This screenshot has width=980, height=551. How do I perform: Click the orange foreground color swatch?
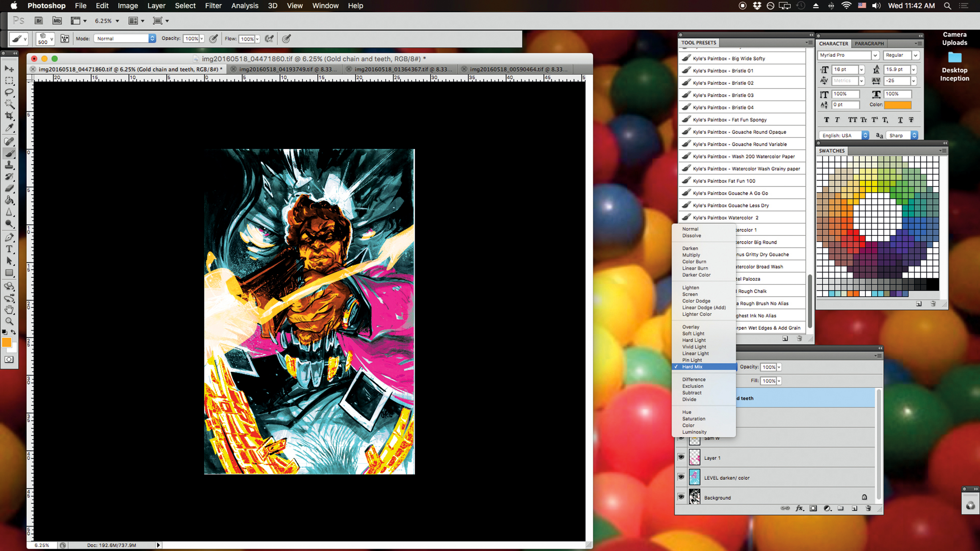coord(7,342)
